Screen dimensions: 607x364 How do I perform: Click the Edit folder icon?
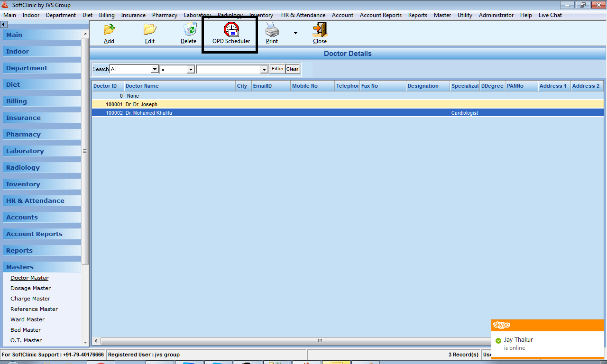(150, 30)
